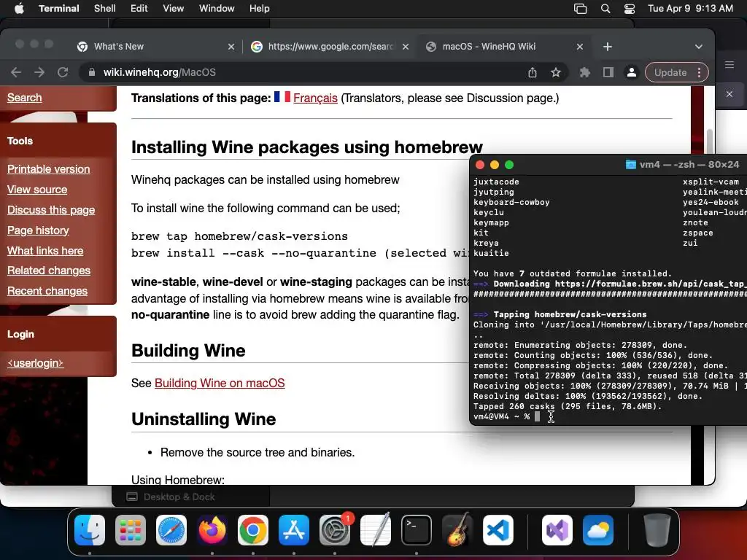Open Visual Studio Code from Dock
Screen dimensions: 747x560
[498, 530]
